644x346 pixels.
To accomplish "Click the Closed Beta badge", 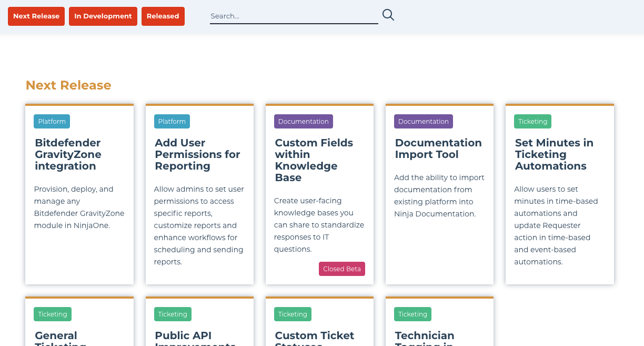I will (342, 269).
